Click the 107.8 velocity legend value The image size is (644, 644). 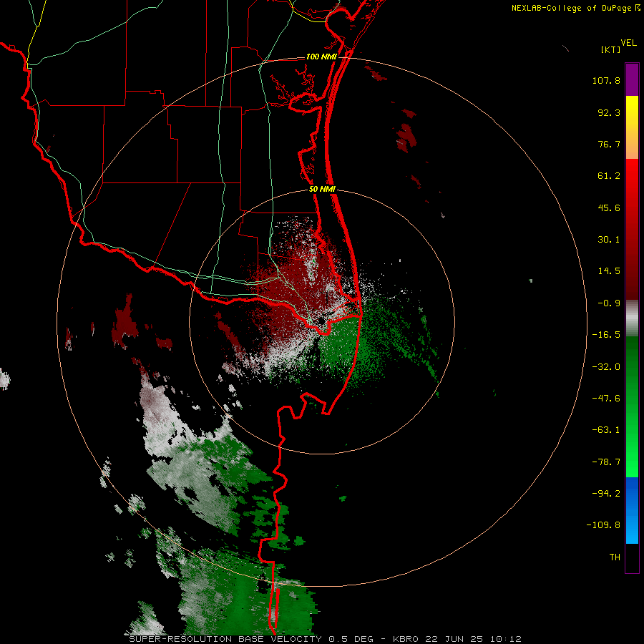[x=606, y=80]
